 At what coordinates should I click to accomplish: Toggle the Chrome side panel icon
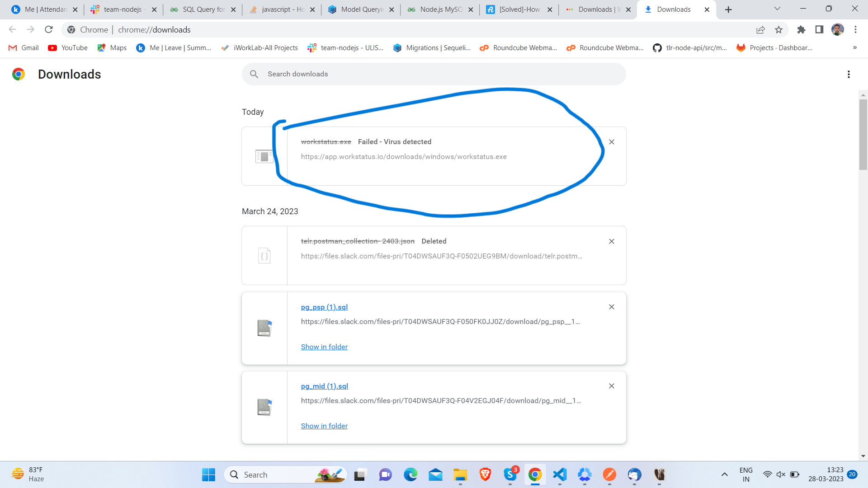click(x=819, y=30)
